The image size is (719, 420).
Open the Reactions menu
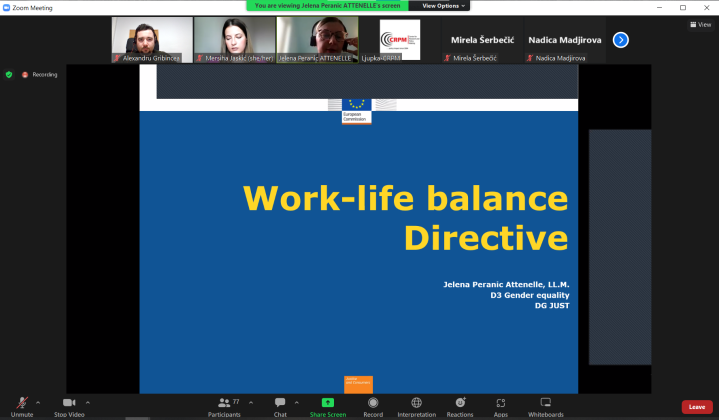(x=460, y=404)
